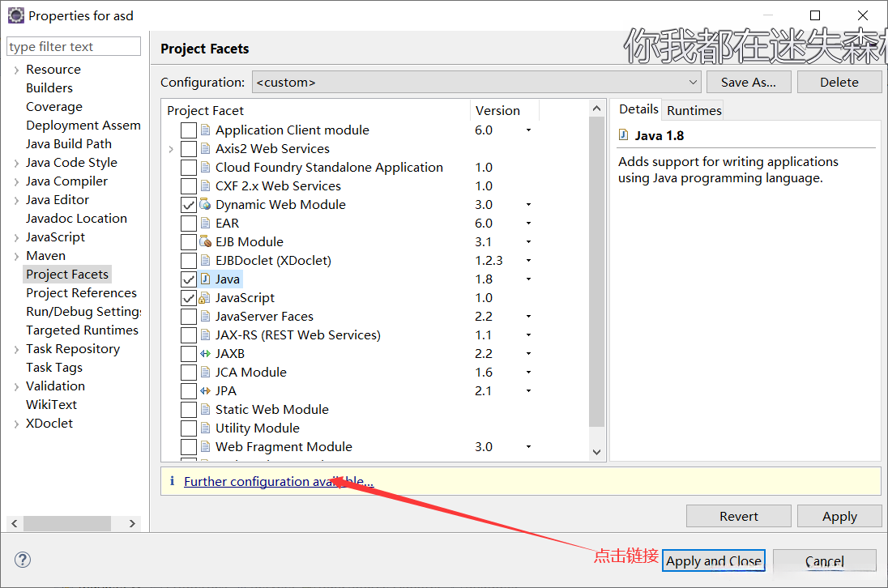Click the JPA facet icon
Screen dimensions: 888x588
pos(205,391)
